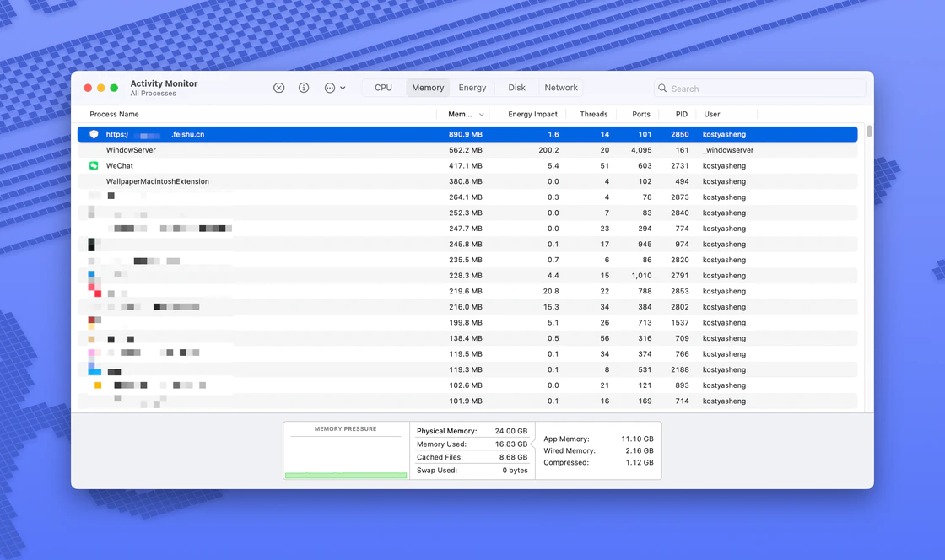Switch to the CPU tab
Viewport: 945px width, 560px height.
click(x=383, y=88)
